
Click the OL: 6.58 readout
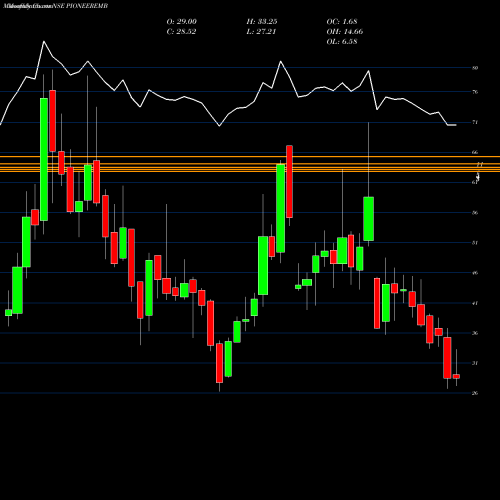tap(342, 42)
